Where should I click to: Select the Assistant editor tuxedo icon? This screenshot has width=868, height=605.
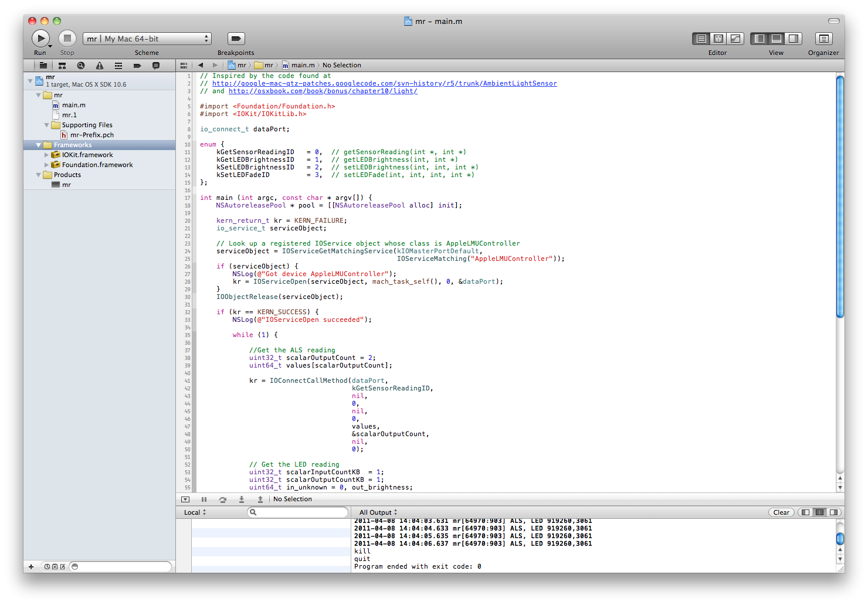coord(718,39)
